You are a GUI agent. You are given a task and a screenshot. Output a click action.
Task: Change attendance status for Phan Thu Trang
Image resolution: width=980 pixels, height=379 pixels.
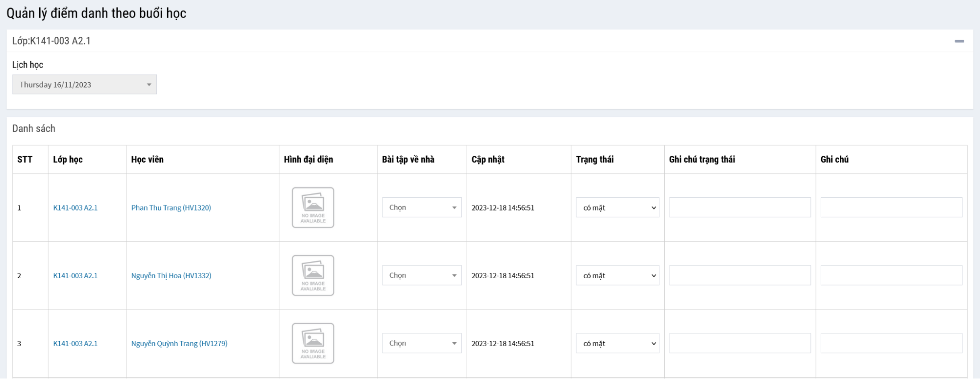point(617,208)
